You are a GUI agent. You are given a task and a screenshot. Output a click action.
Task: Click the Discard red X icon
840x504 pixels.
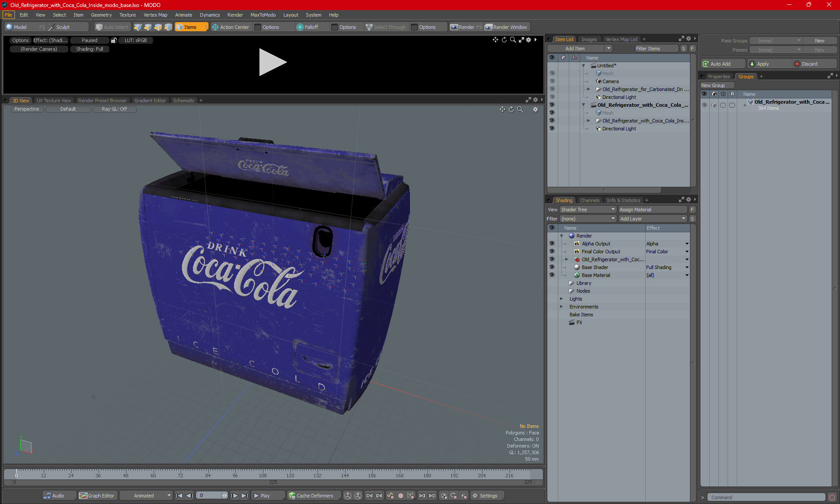tap(797, 64)
